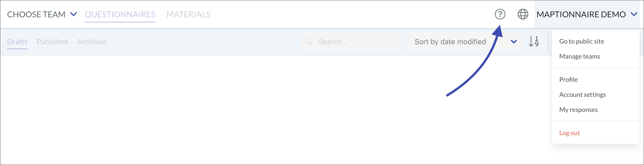644x165 pixels.
Task: Click the magnifying glass search icon
Action: point(309,41)
